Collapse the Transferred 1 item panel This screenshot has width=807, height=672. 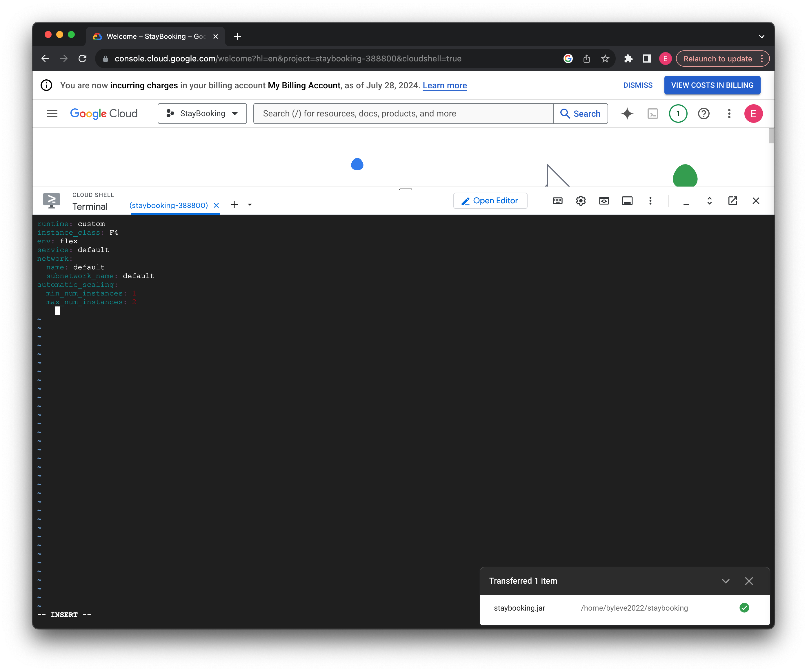[x=726, y=581]
